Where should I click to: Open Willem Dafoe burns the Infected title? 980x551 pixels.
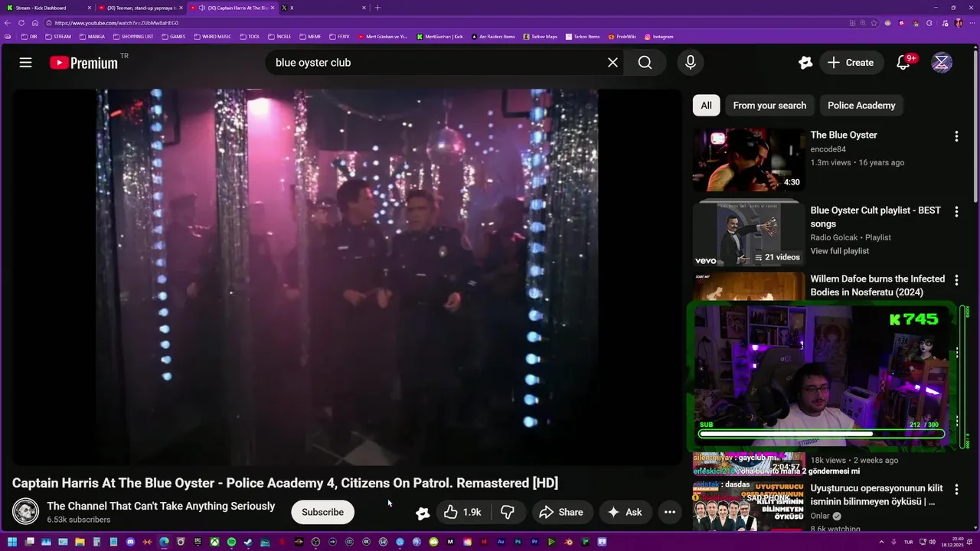pos(877,285)
